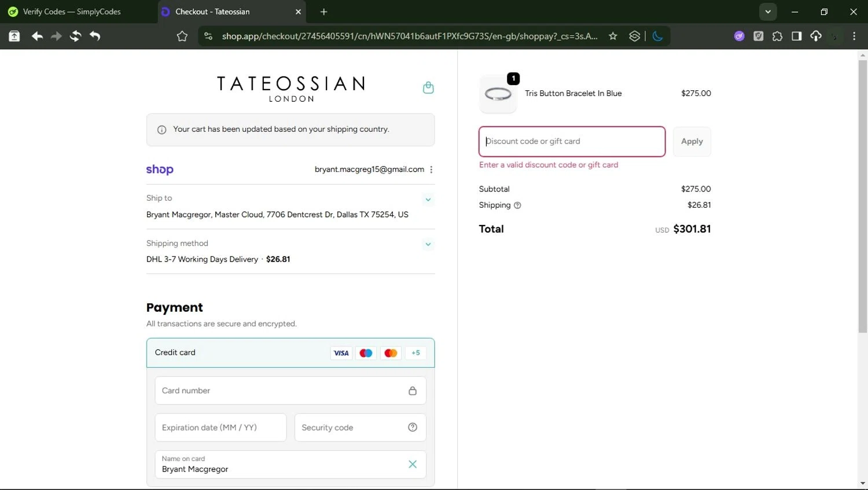Screen dimensions: 868x490
Task: Select the Credit card payment option
Action: click(290, 353)
